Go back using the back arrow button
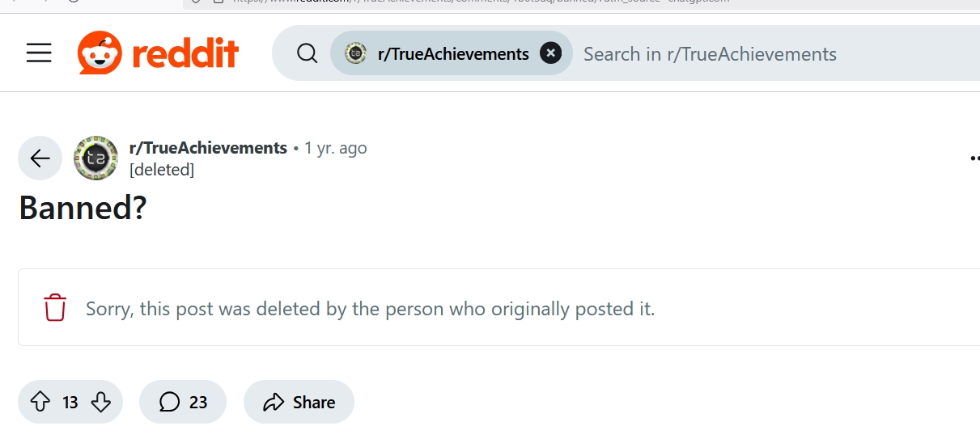This screenshot has height=439, width=980. [40, 158]
